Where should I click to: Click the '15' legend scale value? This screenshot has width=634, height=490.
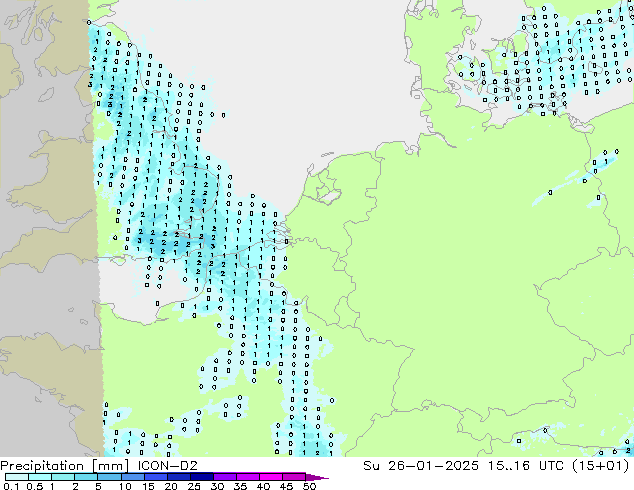tap(148, 486)
